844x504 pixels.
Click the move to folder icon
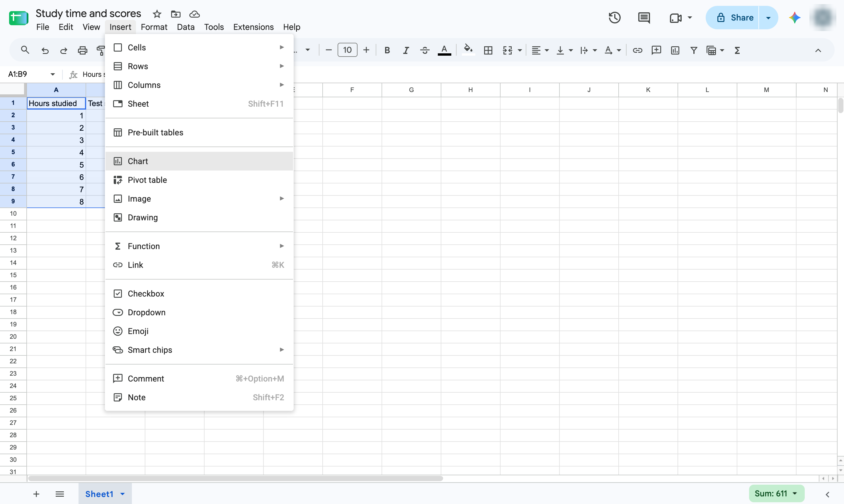[176, 14]
